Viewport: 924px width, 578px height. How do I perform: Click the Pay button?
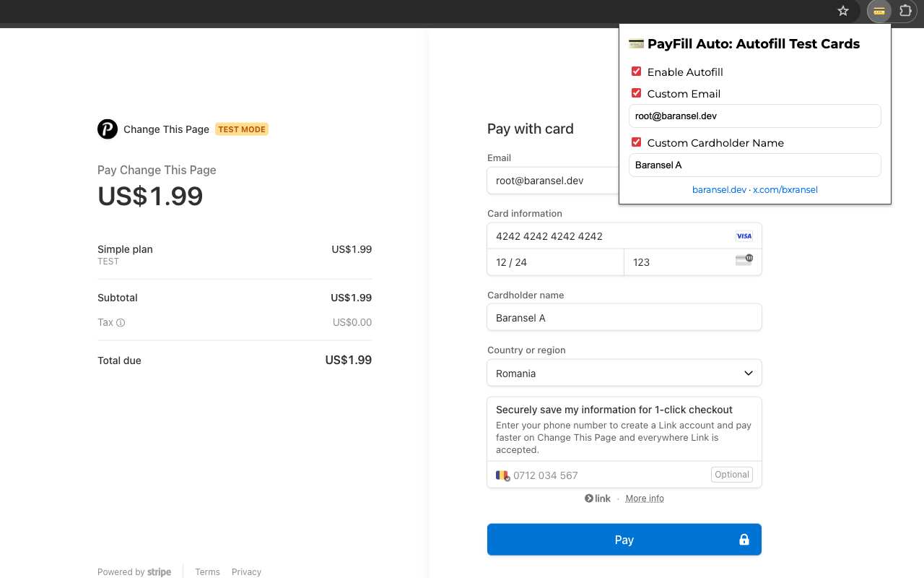[x=624, y=540]
